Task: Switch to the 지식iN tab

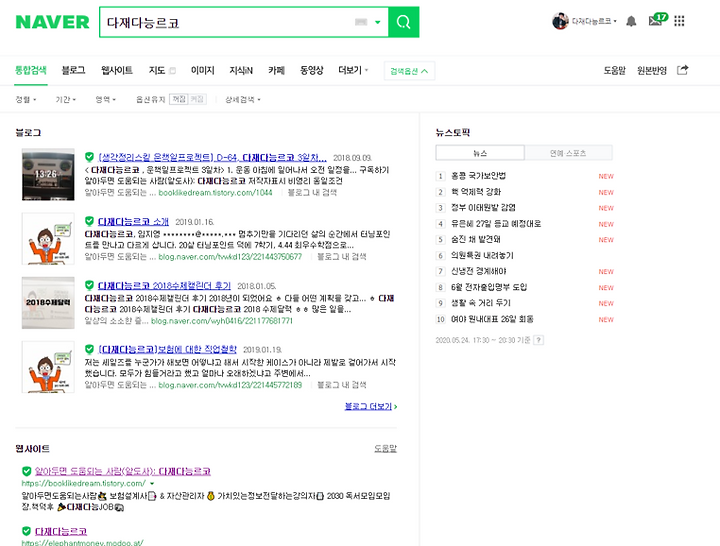Action: click(241, 70)
